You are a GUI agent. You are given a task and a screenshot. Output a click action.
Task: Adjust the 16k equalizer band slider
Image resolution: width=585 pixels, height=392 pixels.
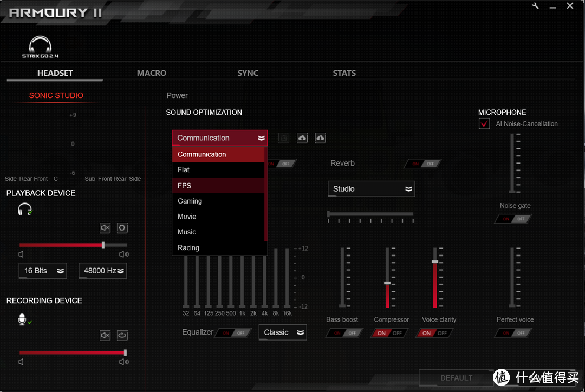tap(287, 278)
